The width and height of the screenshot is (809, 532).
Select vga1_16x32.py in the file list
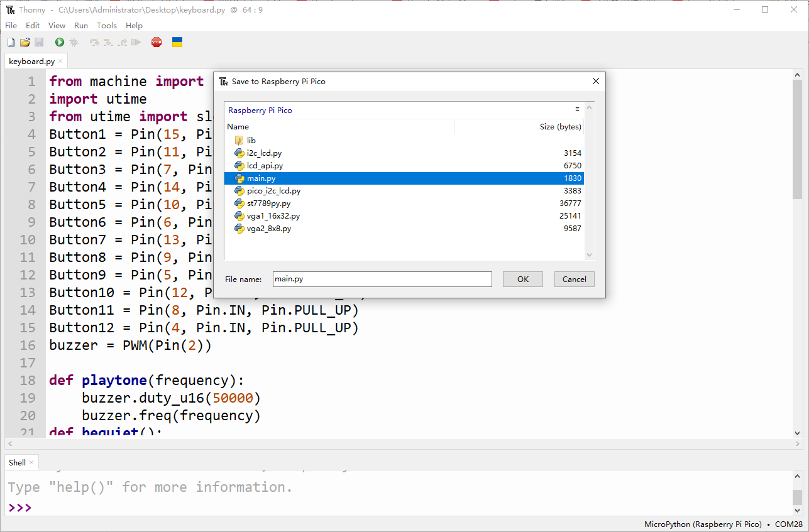point(404,215)
